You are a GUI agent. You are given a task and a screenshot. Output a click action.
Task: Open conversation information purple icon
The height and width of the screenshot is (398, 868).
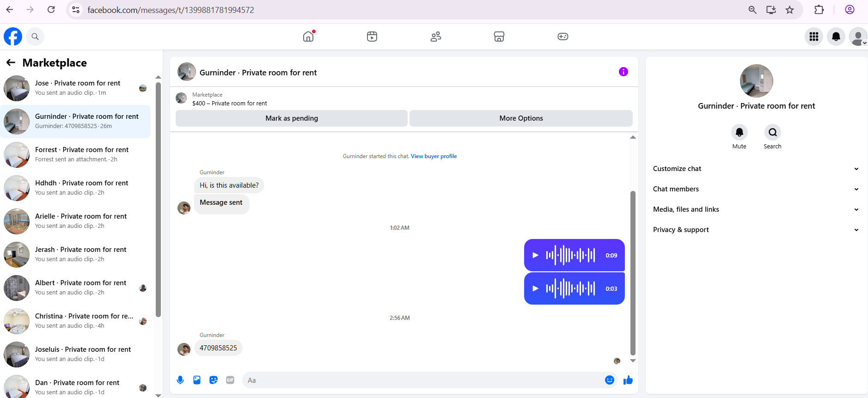(x=623, y=72)
